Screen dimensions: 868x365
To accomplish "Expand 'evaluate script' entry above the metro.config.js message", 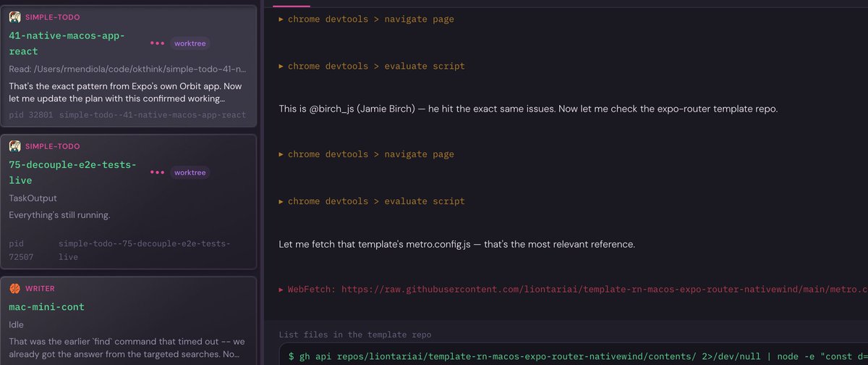I will (372, 201).
